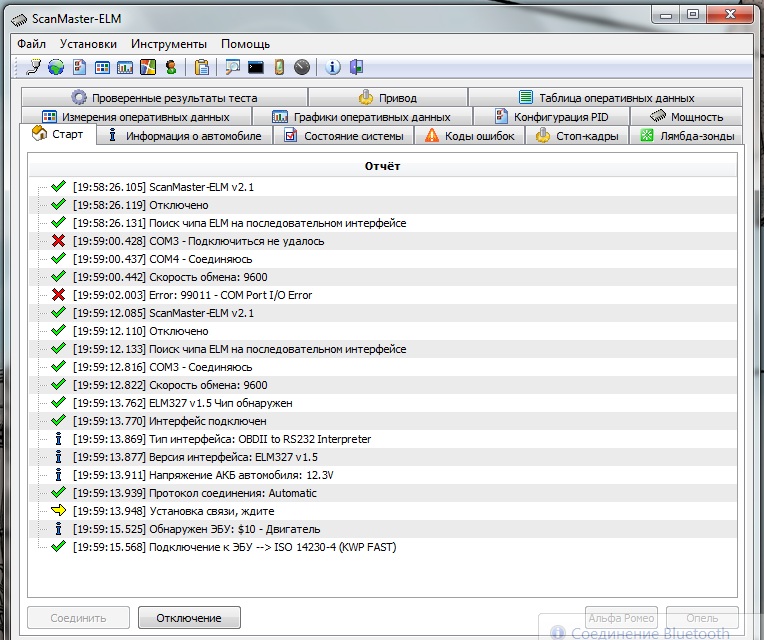Click the blue info icon in toolbar
764x640 pixels.
pos(333,67)
